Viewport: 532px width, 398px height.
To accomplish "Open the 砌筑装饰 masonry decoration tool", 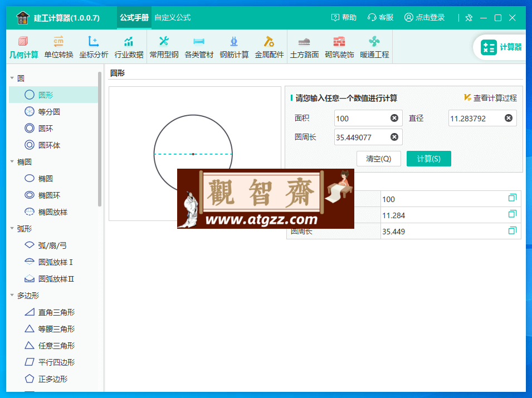I will tap(339, 47).
